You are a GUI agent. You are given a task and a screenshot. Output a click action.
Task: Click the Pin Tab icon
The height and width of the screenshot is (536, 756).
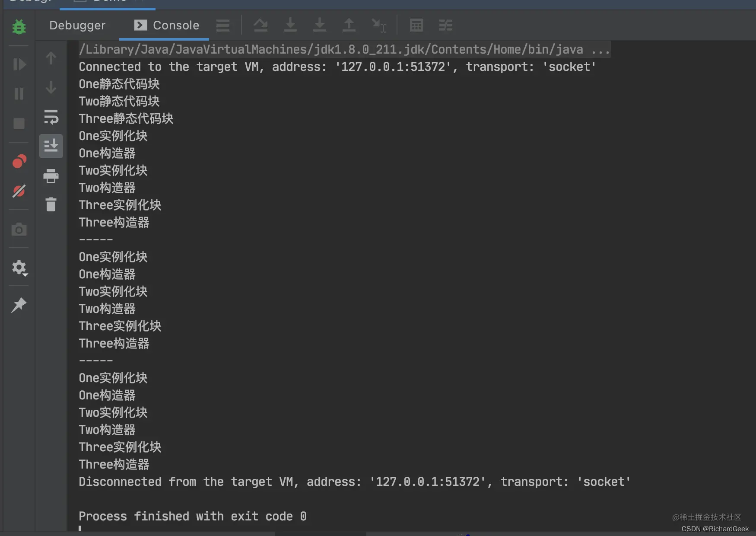tap(19, 305)
